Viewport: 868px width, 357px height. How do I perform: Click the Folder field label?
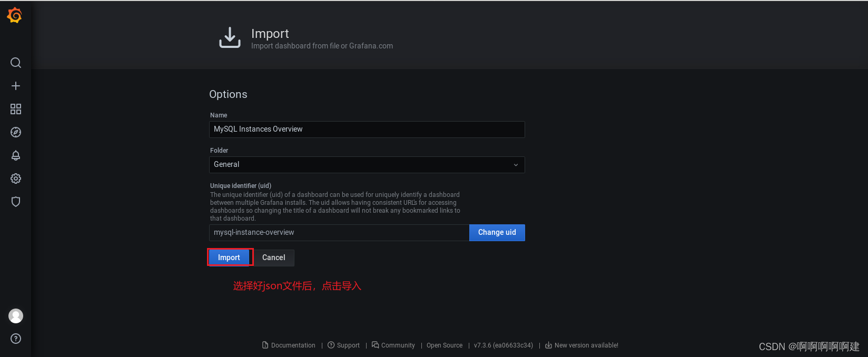tap(219, 151)
